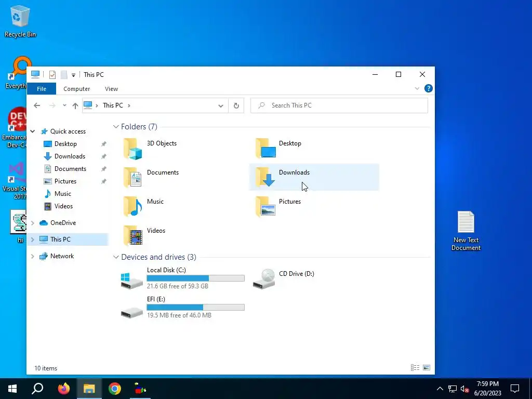Click the Properties quick access toolbar icon
This screenshot has height=399, width=532.
click(52, 75)
